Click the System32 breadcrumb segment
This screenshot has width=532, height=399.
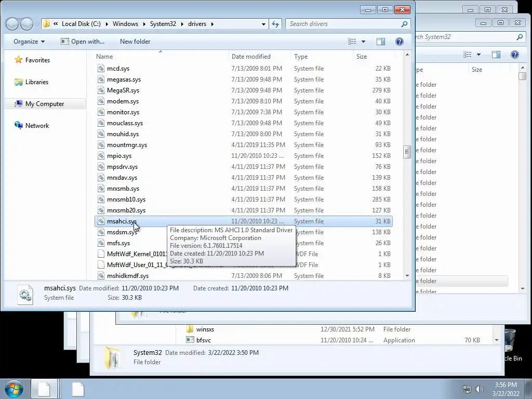163,24
